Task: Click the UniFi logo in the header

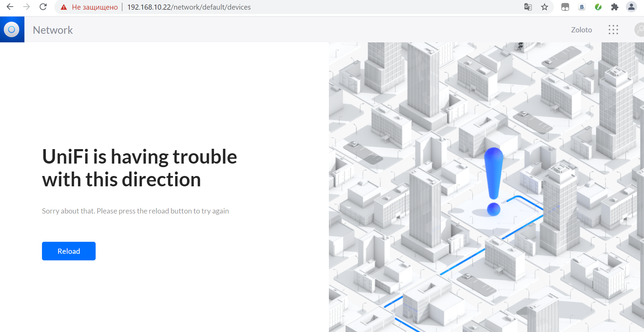Action: point(12,30)
